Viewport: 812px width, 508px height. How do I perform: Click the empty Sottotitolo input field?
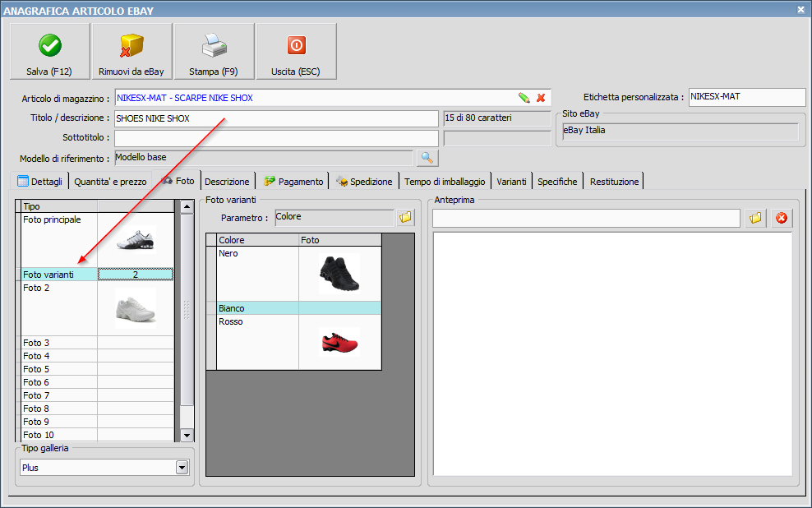click(276, 138)
